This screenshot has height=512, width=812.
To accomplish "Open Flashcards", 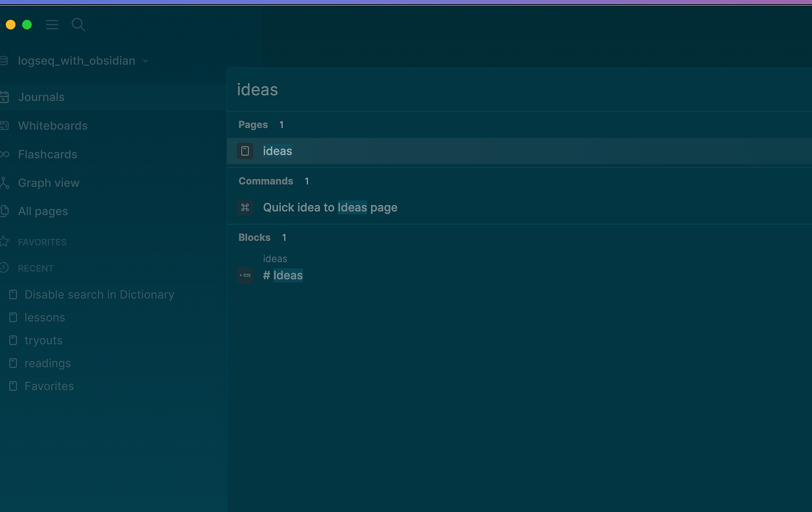I will point(48,154).
